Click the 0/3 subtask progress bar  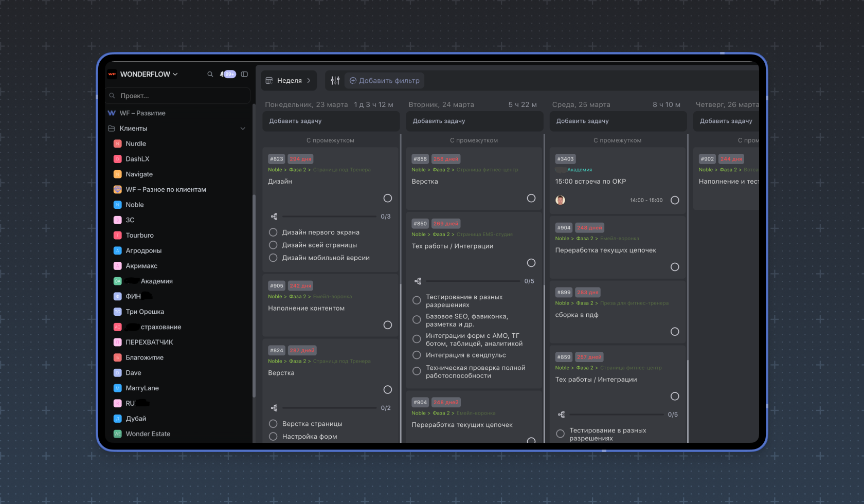(329, 217)
